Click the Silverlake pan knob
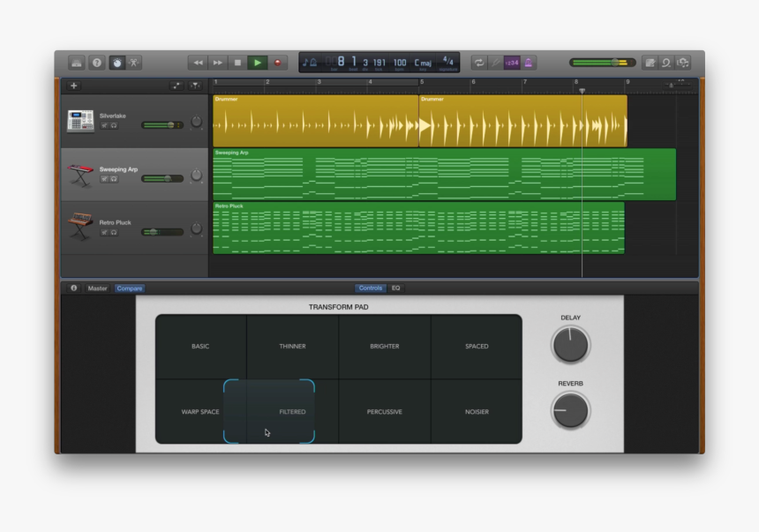This screenshot has width=759, height=532. (x=196, y=122)
